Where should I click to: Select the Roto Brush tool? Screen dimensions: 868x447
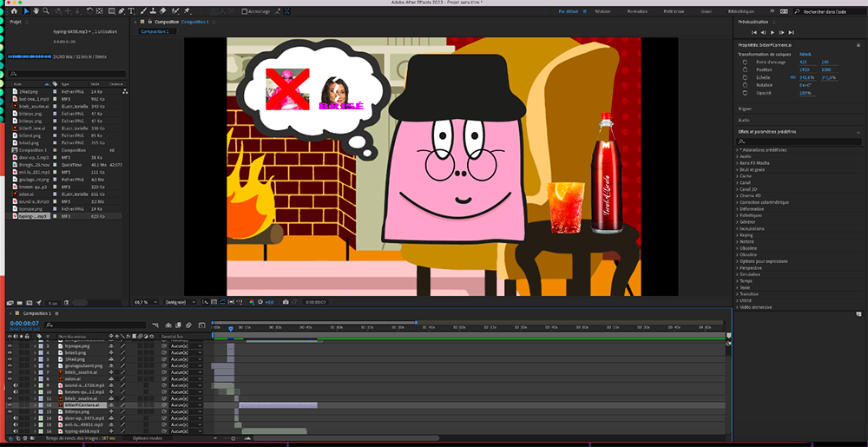pyautogui.click(x=175, y=11)
